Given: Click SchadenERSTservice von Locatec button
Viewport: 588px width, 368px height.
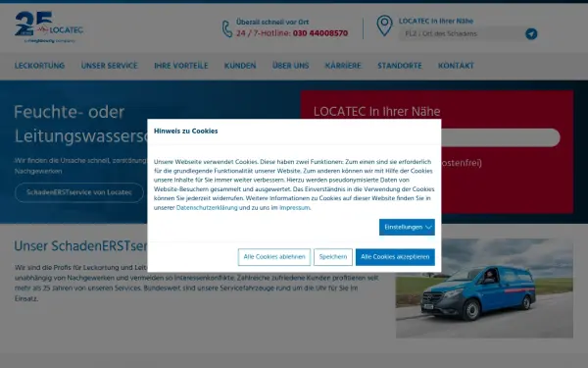Looking at the screenshot, I should (x=79, y=192).
